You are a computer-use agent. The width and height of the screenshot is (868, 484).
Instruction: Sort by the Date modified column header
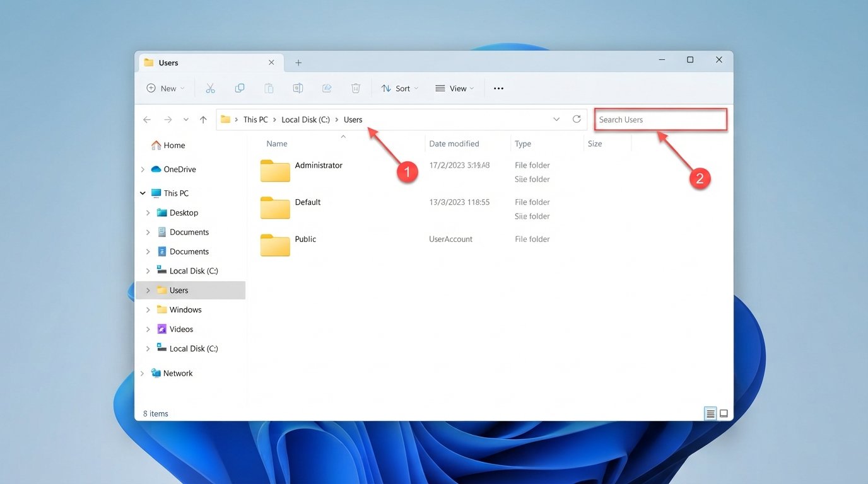pyautogui.click(x=454, y=144)
